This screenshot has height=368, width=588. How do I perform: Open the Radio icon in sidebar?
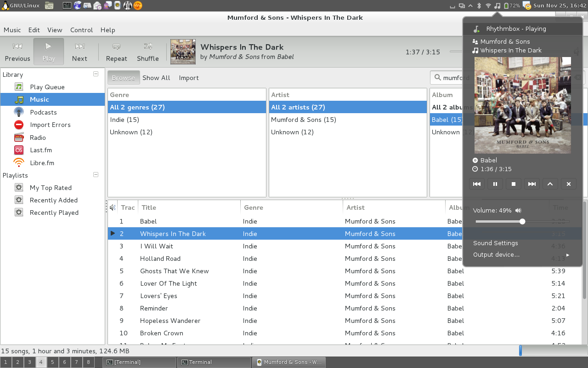[x=19, y=137]
